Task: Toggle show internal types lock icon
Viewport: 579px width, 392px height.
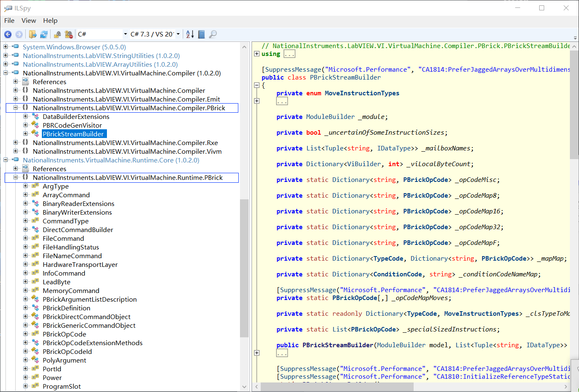Action: point(58,34)
